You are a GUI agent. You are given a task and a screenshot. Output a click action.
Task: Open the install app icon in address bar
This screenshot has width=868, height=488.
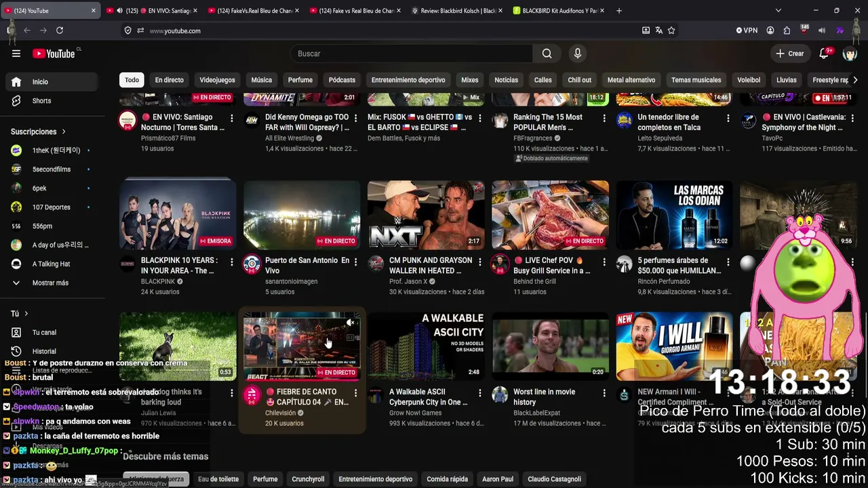646,30
